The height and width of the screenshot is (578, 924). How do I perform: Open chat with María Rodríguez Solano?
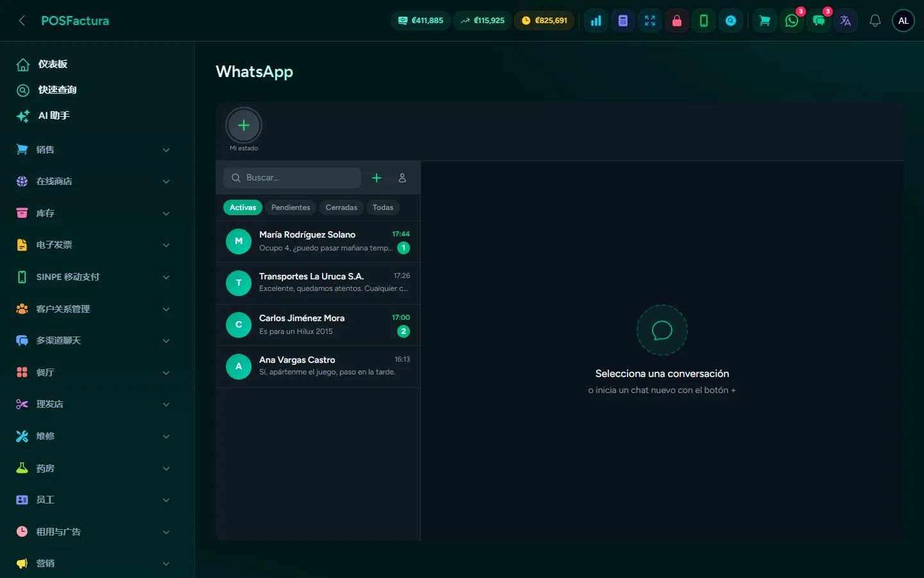(318, 241)
